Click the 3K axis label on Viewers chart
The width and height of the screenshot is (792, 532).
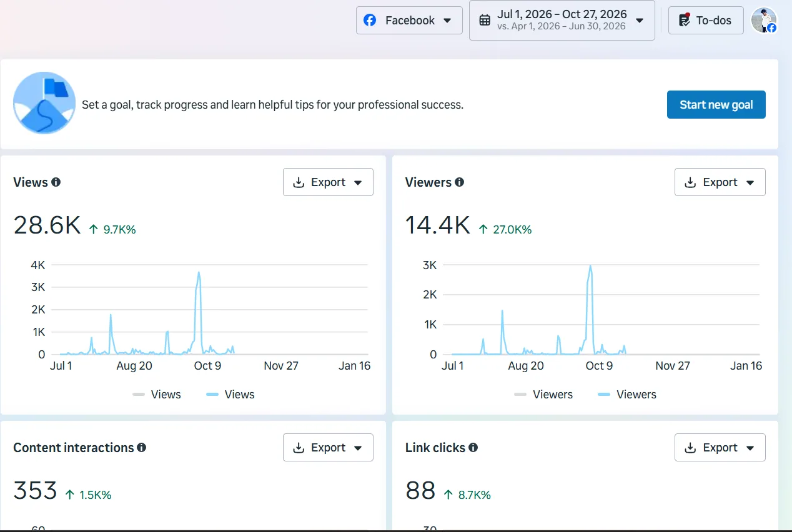pos(430,265)
